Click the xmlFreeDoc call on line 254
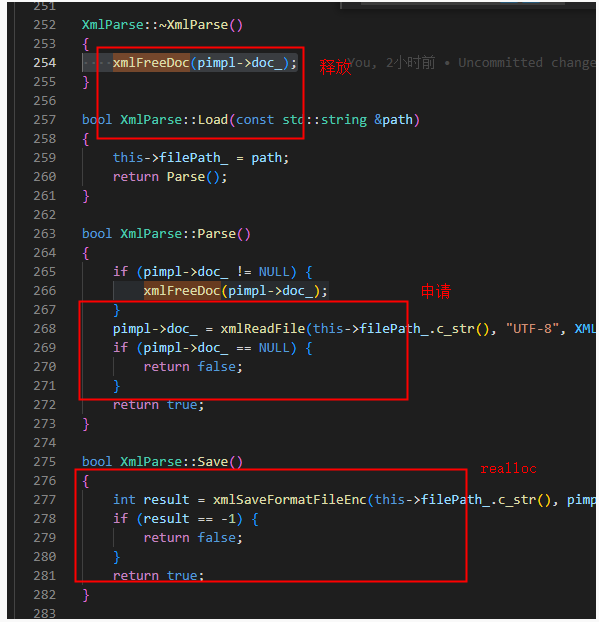The width and height of the screenshot is (599, 622). [x=151, y=63]
